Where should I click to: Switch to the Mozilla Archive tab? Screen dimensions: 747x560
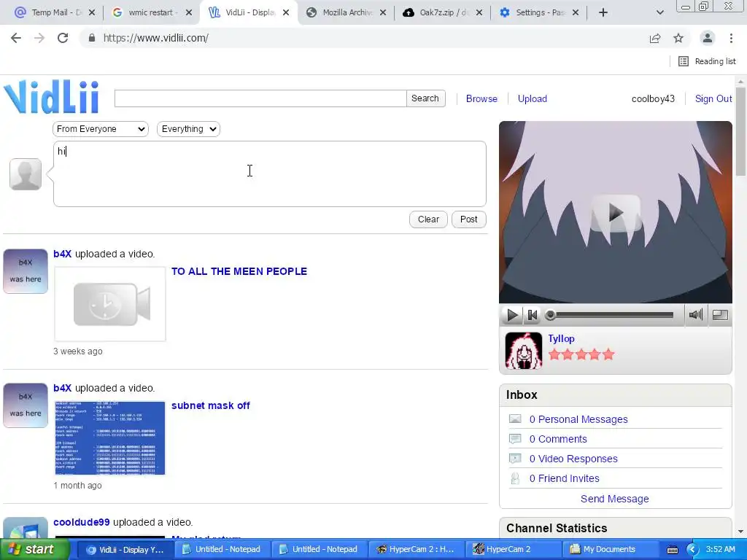(346, 13)
